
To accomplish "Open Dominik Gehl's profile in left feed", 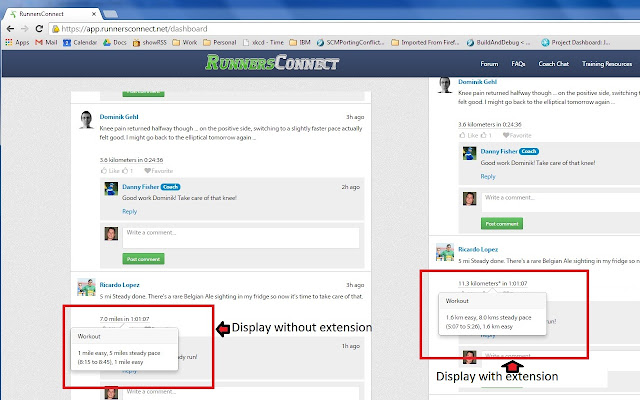I will [x=119, y=117].
